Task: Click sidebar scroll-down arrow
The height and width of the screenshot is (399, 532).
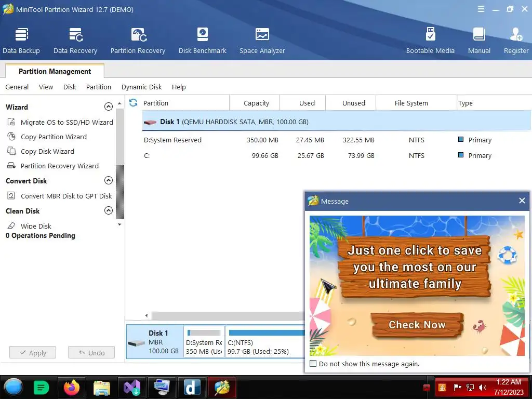Action: pos(119,224)
